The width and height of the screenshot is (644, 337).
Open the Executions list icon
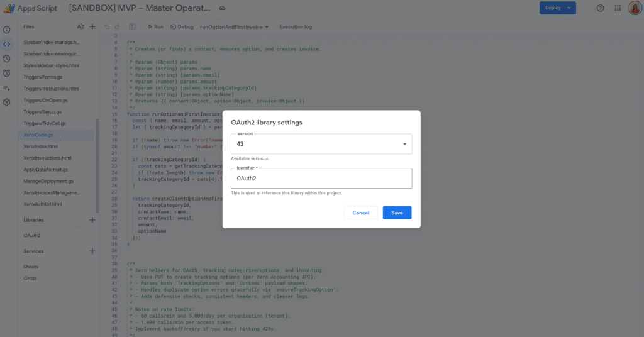pos(6,87)
